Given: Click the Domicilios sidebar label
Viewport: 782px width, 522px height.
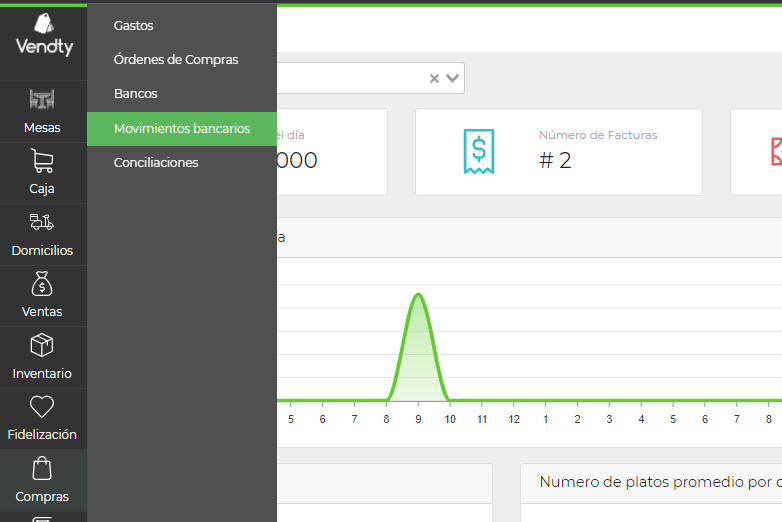Looking at the screenshot, I should [42, 250].
